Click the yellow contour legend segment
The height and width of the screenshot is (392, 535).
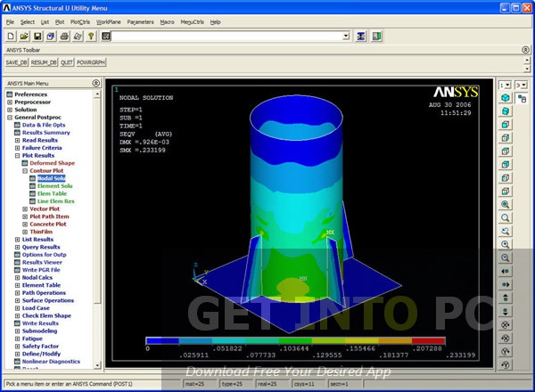coord(362,340)
